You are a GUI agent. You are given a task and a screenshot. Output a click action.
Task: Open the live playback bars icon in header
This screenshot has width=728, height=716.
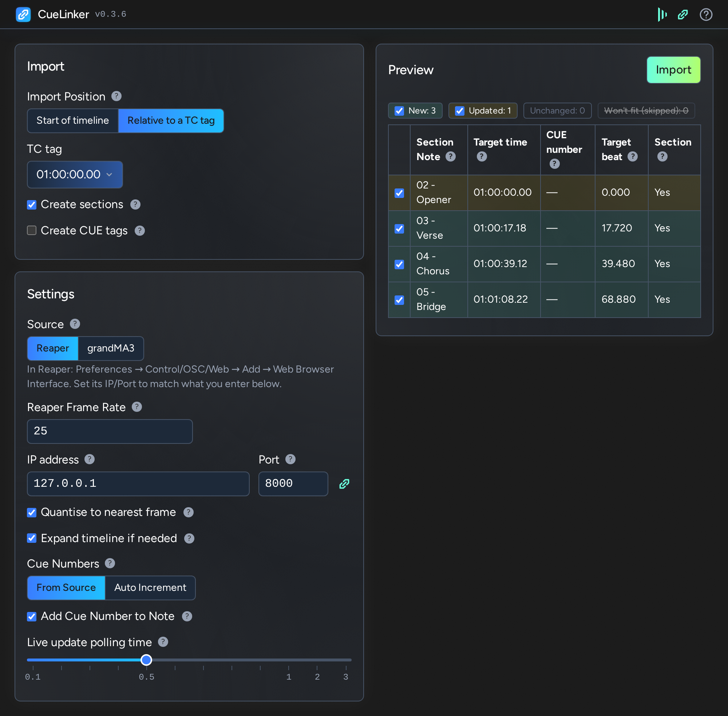coord(662,14)
